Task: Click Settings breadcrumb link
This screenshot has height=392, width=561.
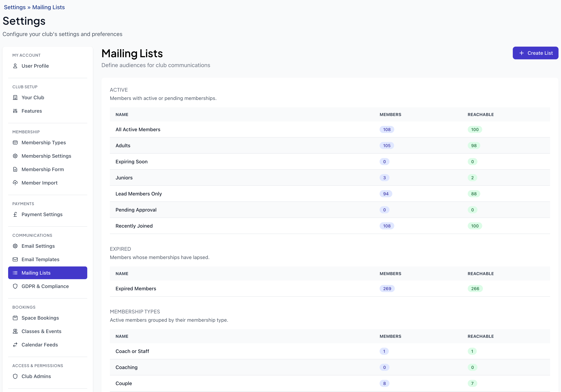Action: pos(15,7)
